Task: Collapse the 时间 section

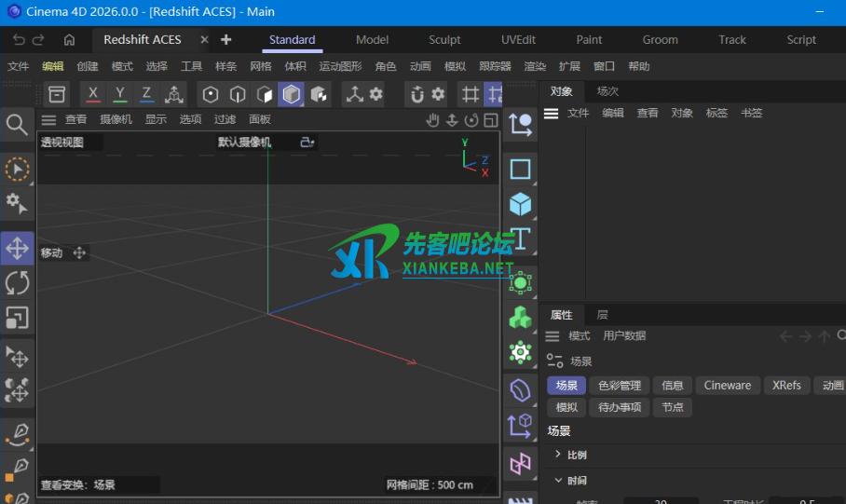Action: click(558, 481)
